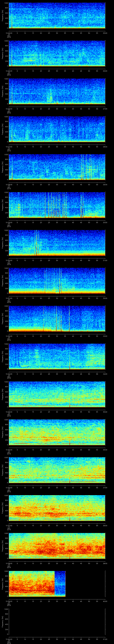Click the '25:00' end label of first panel
The image size is (114, 644).
point(105,33)
